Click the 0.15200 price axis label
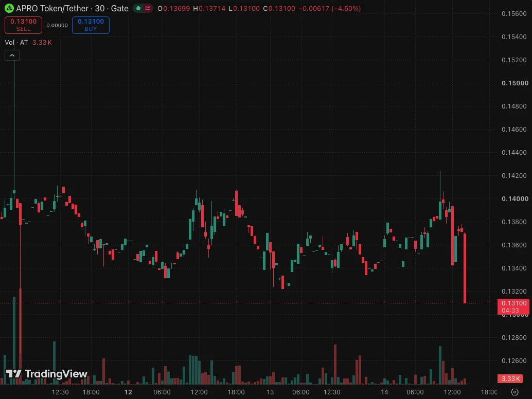The height and width of the screenshot is (399, 532). click(x=514, y=60)
